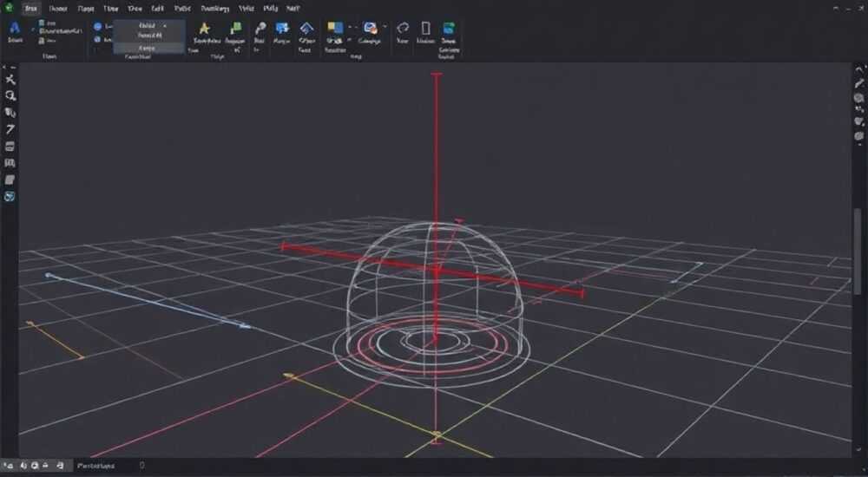The height and width of the screenshot is (477, 868).
Task: Open dropdown arrow next to the orange-dot icon
Action: pyautogui.click(x=385, y=27)
